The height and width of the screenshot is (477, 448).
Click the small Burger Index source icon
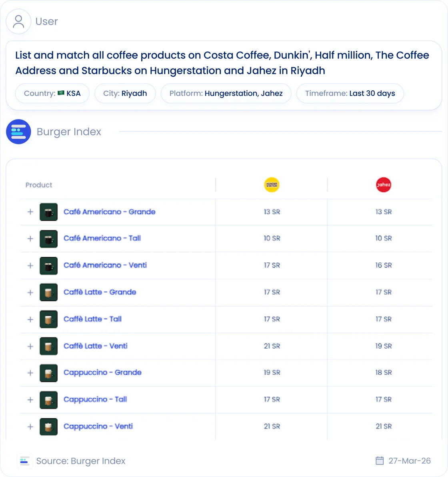(24, 461)
